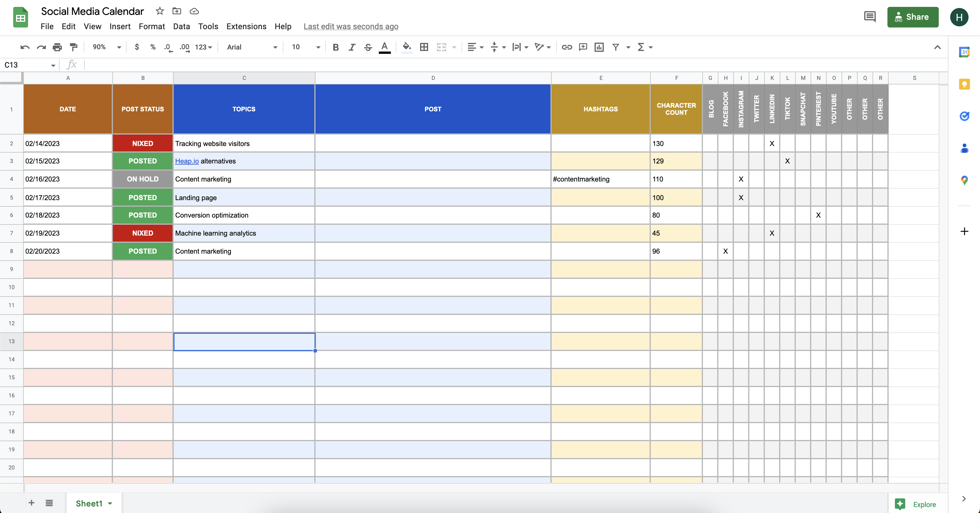Click the Insert comment icon
Viewport: 980px width, 513px height.
click(583, 47)
